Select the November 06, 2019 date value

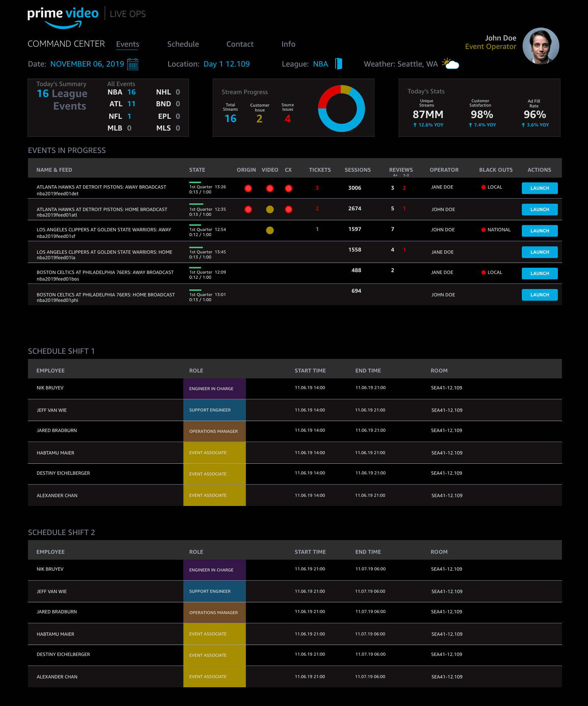coord(87,64)
